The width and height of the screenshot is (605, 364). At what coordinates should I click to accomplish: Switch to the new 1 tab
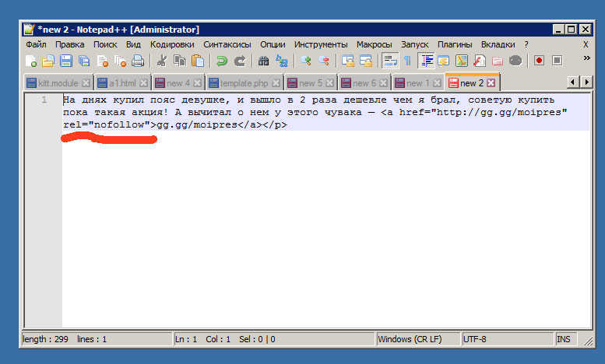[x=417, y=83]
